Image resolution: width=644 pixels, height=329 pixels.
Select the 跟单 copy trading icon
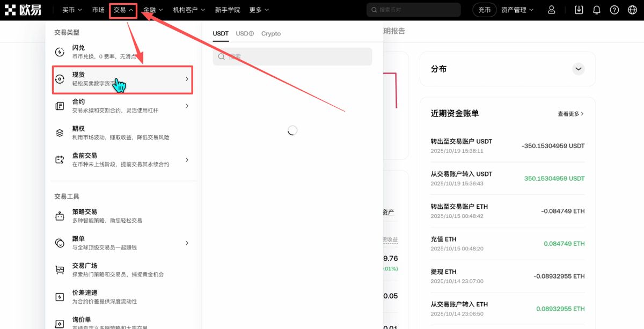[x=61, y=242]
